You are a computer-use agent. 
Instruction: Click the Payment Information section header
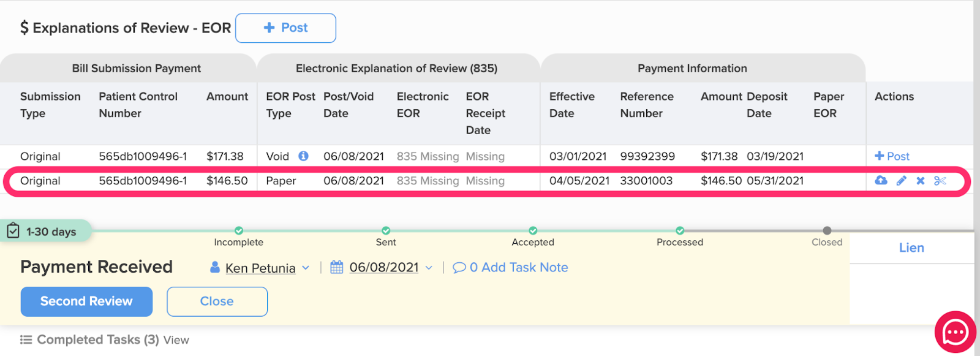tap(692, 69)
